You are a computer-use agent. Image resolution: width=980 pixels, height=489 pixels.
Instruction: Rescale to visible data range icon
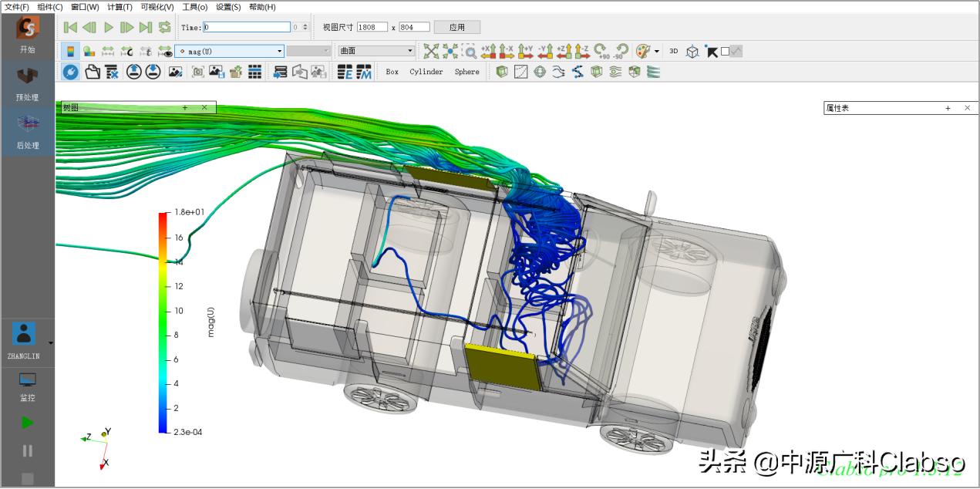[164, 51]
